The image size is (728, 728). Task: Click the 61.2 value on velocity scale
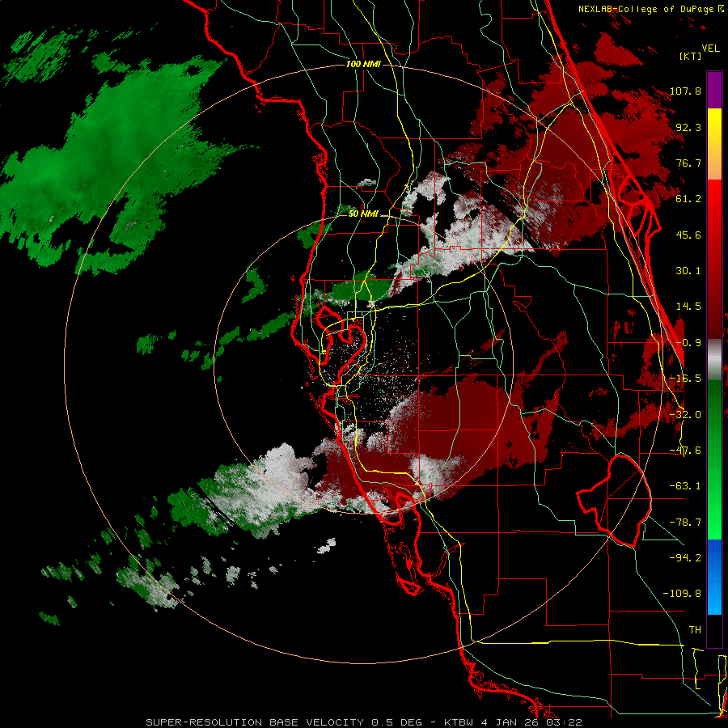coord(688,199)
